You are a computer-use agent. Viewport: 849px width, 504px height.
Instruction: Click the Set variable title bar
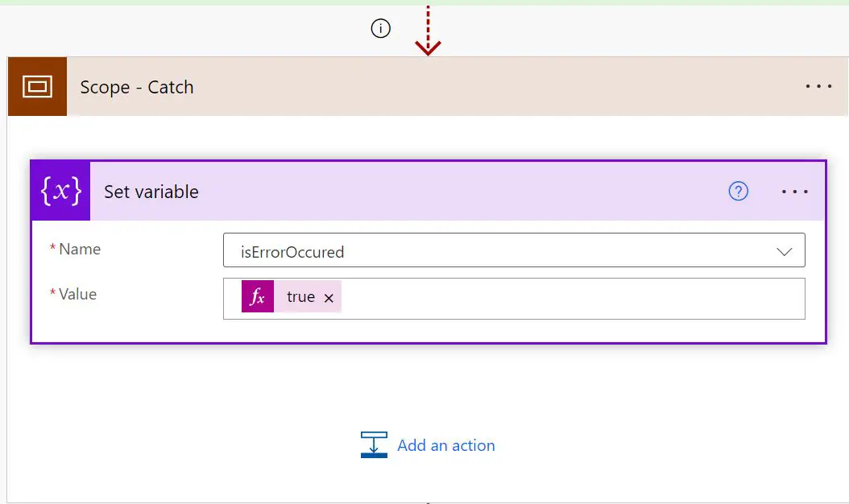tap(428, 191)
